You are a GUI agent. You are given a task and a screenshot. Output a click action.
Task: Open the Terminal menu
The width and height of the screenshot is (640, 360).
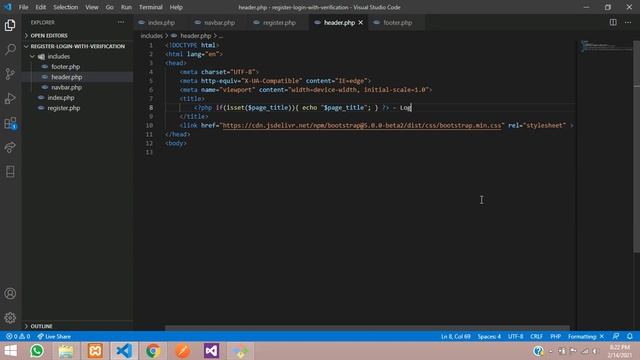tap(151, 7)
